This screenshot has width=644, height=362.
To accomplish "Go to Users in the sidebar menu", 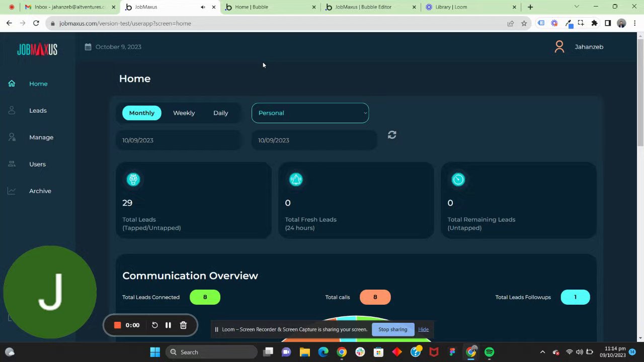I will 37,164.
